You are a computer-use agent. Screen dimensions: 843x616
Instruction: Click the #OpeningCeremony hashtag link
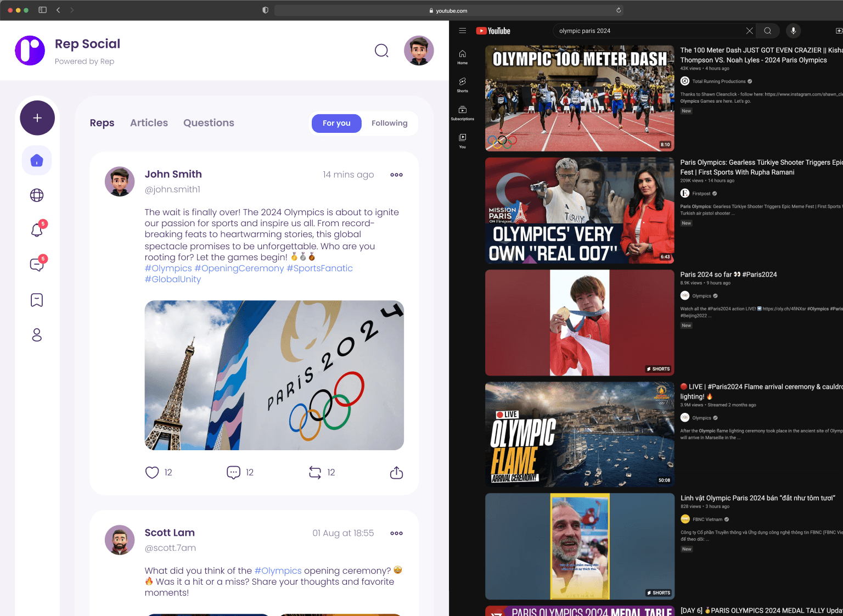pyautogui.click(x=239, y=268)
